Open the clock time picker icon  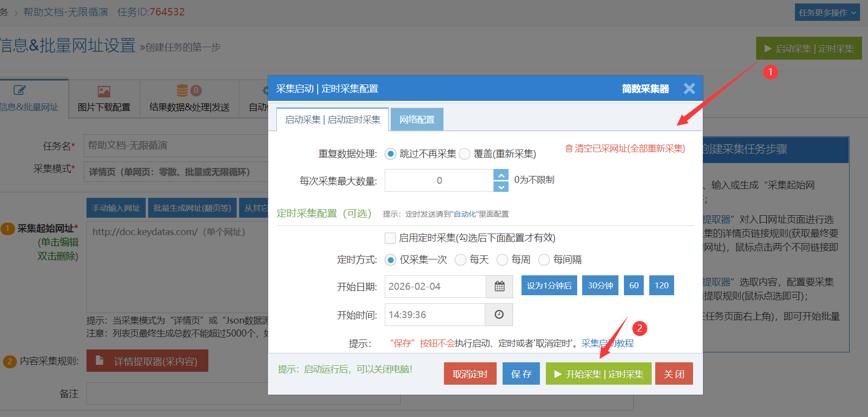point(499,315)
